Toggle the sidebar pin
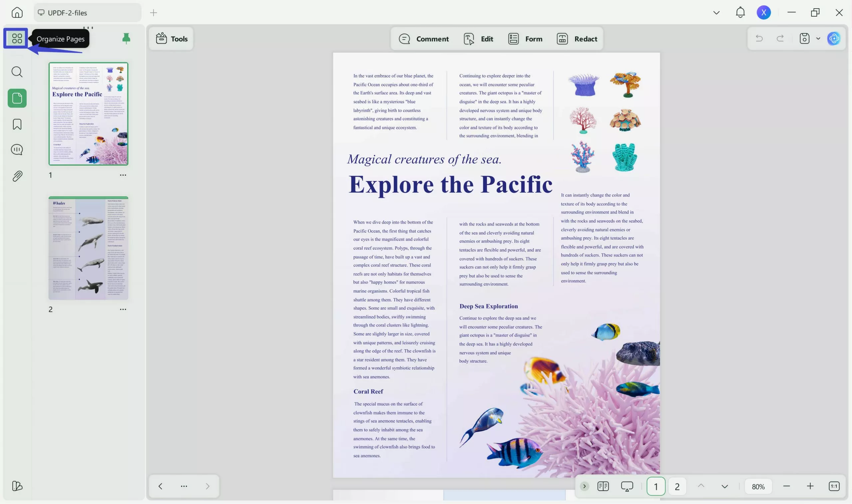This screenshot has height=504, width=852. pyautogui.click(x=126, y=38)
